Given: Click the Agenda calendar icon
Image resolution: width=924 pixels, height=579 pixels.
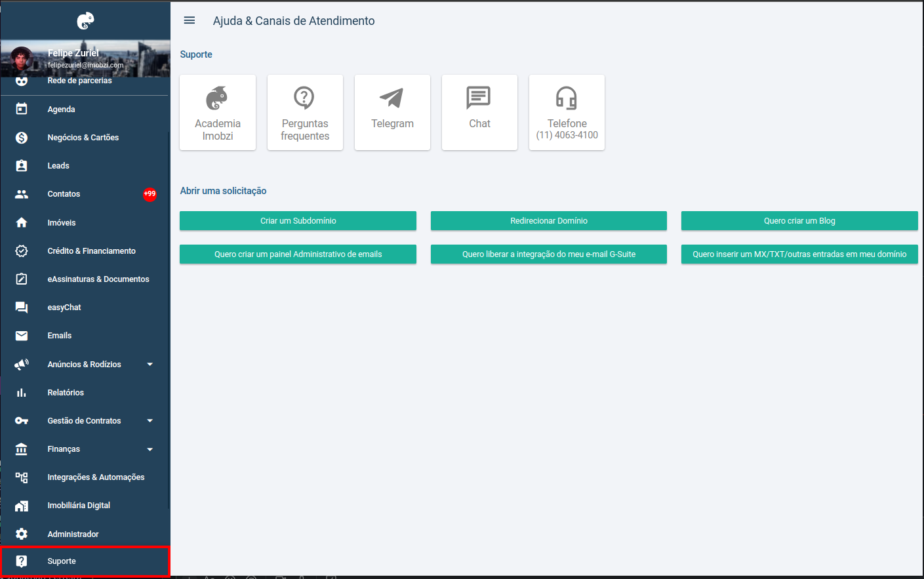Looking at the screenshot, I should coord(22,109).
